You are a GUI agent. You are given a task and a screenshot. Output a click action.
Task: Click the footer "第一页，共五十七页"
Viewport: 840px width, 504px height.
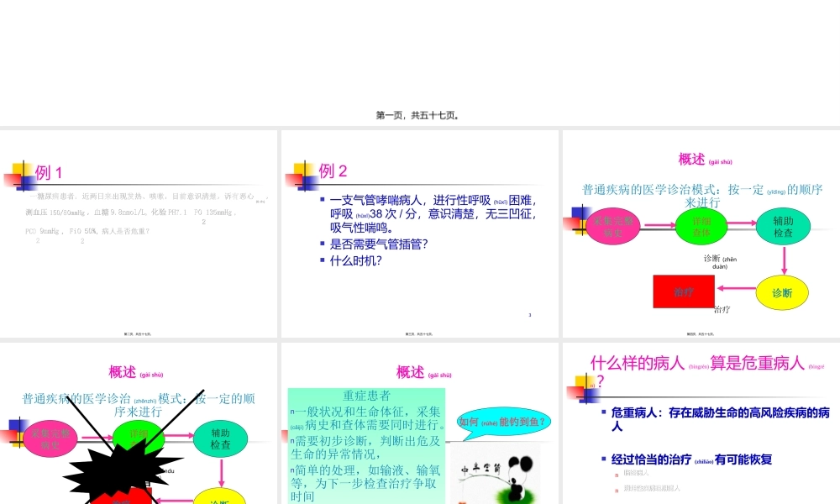coord(418,115)
